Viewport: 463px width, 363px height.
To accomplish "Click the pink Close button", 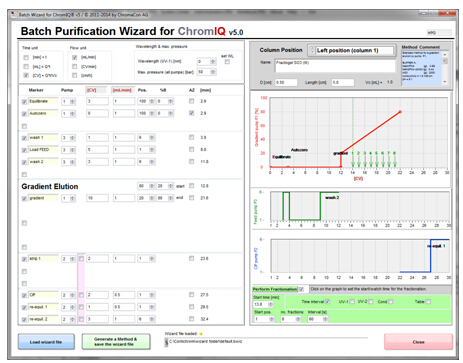I will pyautogui.click(x=418, y=342).
